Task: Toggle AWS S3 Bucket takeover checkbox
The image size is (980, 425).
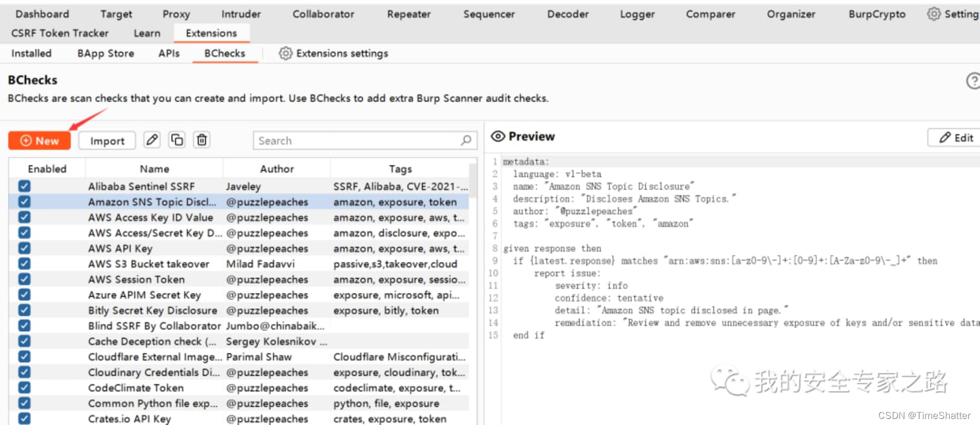Action: point(24,263)
